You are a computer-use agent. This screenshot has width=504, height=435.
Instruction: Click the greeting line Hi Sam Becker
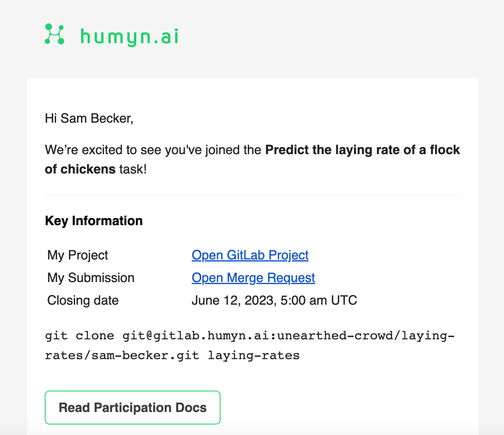click(x=89, y=118)
